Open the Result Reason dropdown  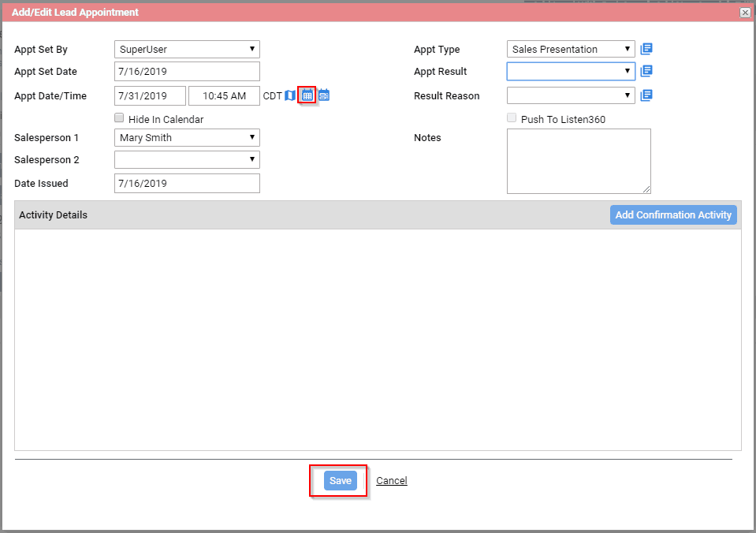571,95
